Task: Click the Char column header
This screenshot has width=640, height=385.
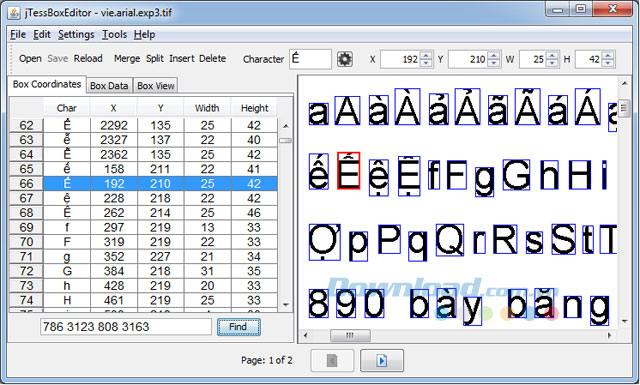Action: point(67,108)
